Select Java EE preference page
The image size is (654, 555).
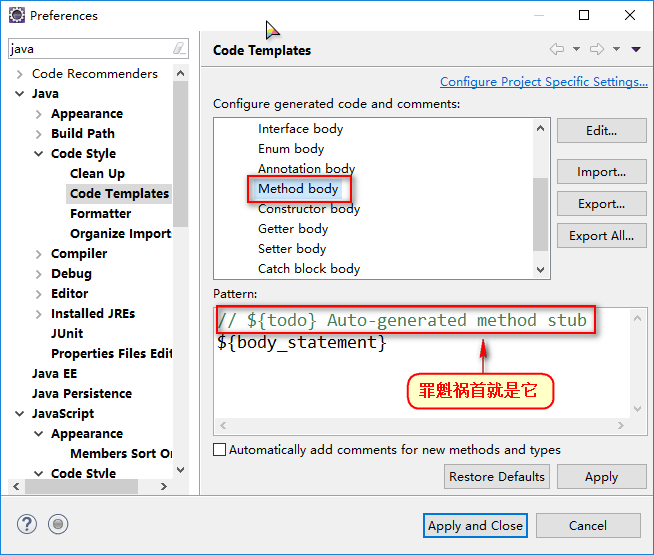pyautogui.click(x=55, y=374)
